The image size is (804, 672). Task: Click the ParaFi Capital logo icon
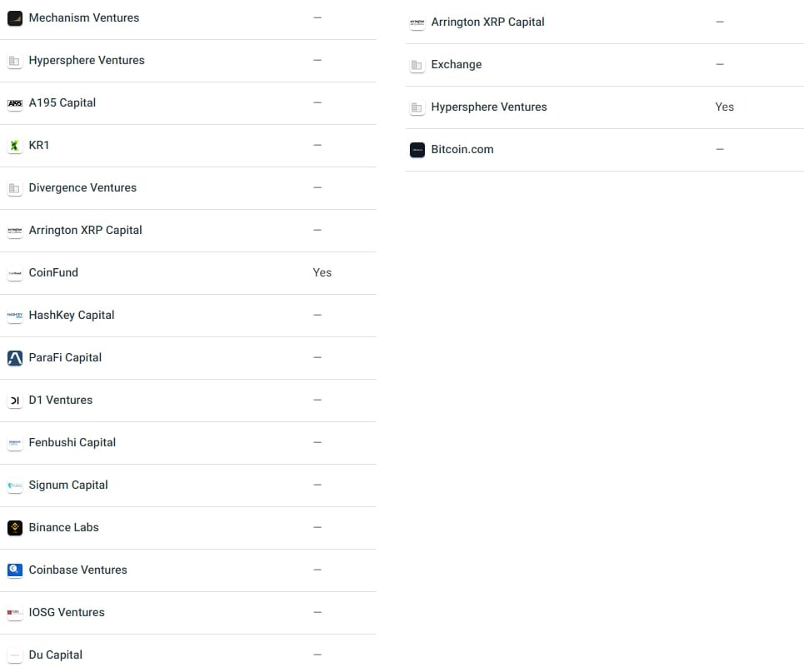point(15,358)
